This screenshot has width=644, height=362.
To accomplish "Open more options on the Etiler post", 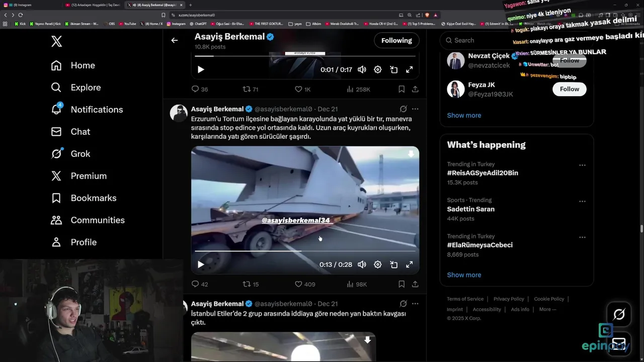I will tap(415, 304).
